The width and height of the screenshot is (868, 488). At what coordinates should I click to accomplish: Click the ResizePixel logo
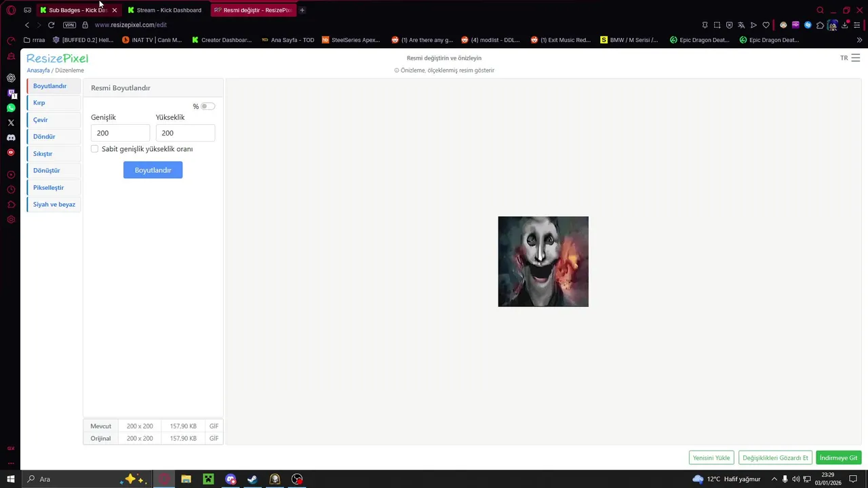click(x=58, y=58)
